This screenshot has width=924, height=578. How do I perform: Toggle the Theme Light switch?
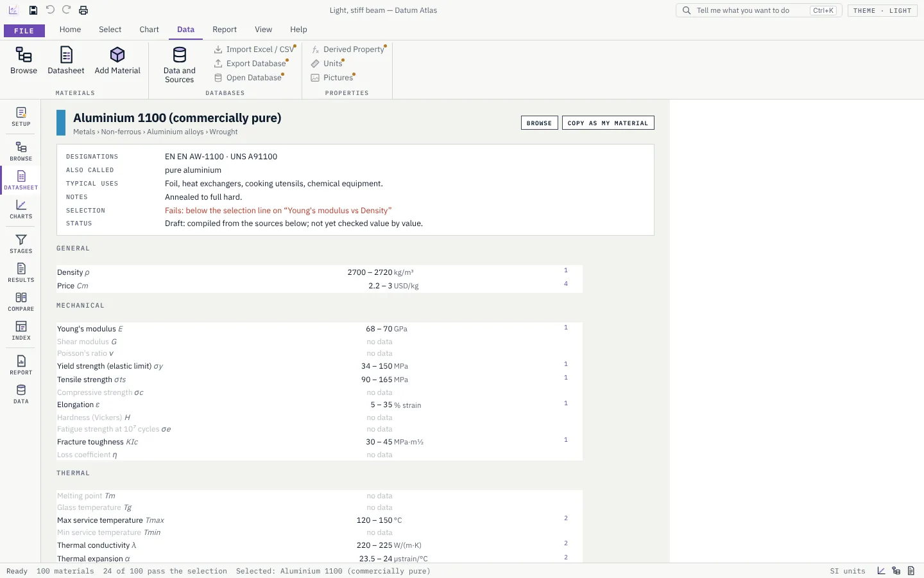click(x=882, y=10)
